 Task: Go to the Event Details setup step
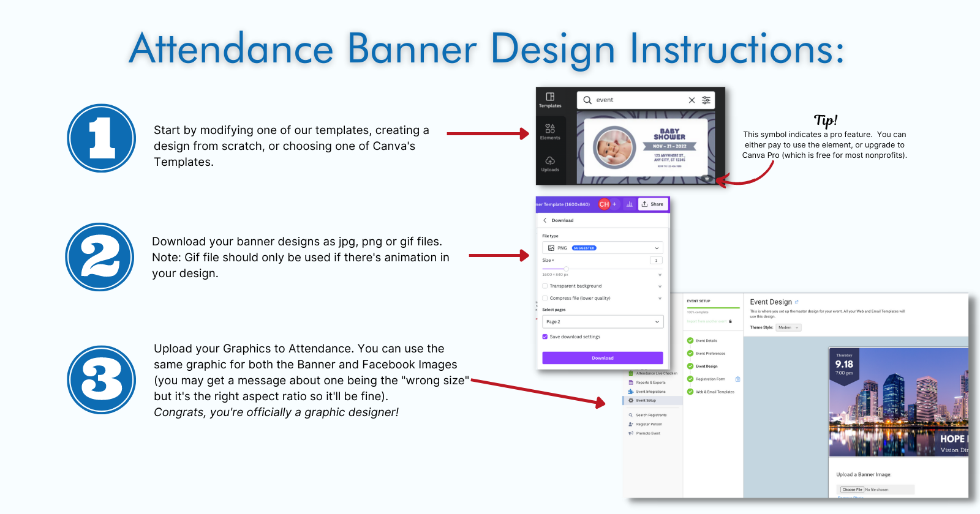pos(706,341)
